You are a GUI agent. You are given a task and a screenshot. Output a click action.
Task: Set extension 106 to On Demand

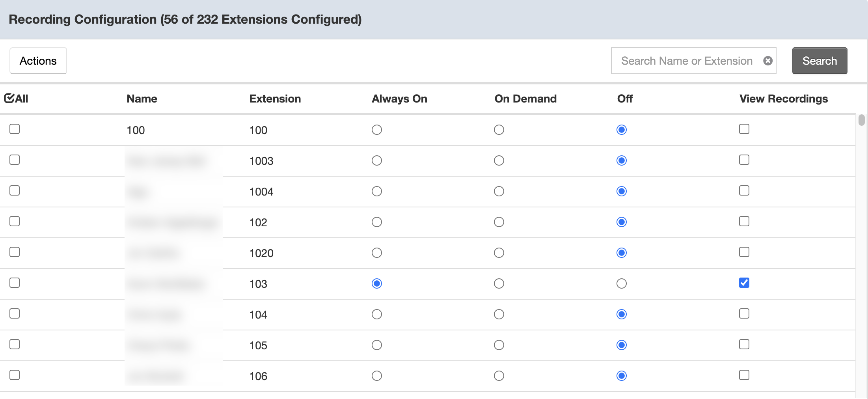tap(499, 376)
